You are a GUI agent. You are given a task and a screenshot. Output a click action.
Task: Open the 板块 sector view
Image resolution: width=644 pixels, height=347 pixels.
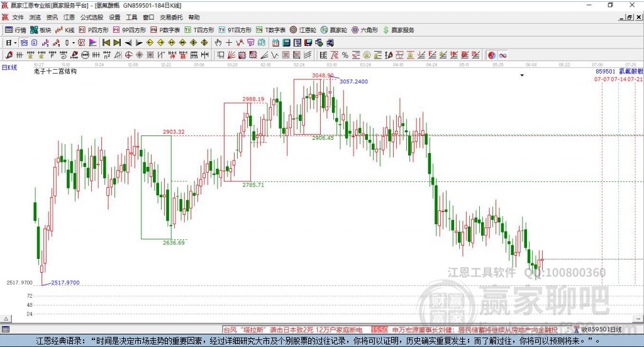[x=40, y=30]
